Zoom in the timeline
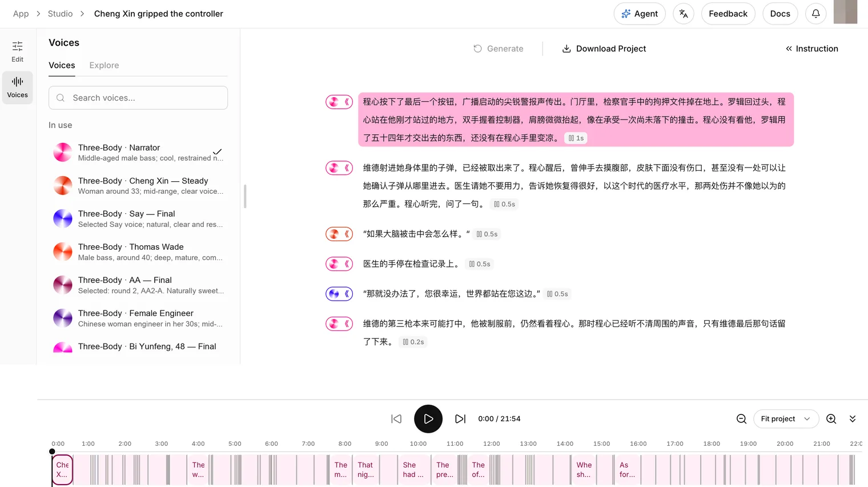 pyautogui.click(x=831, y=419)
